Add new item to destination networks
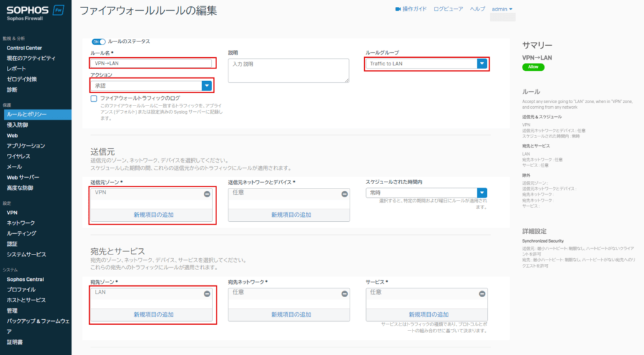 (x=291, y=314)
